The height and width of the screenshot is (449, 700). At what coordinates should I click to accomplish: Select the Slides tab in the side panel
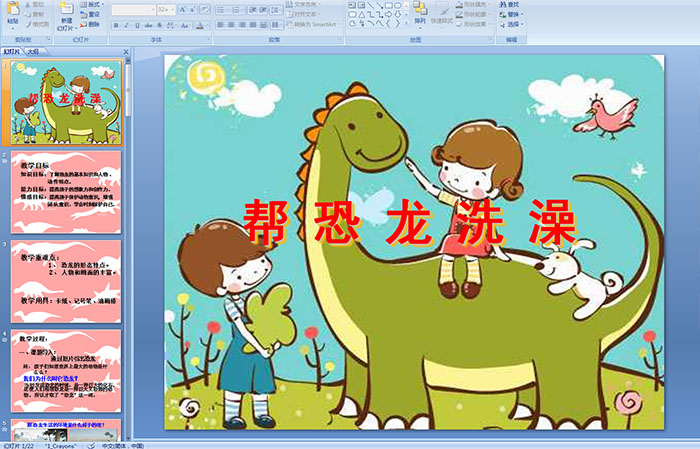point(11,50)
